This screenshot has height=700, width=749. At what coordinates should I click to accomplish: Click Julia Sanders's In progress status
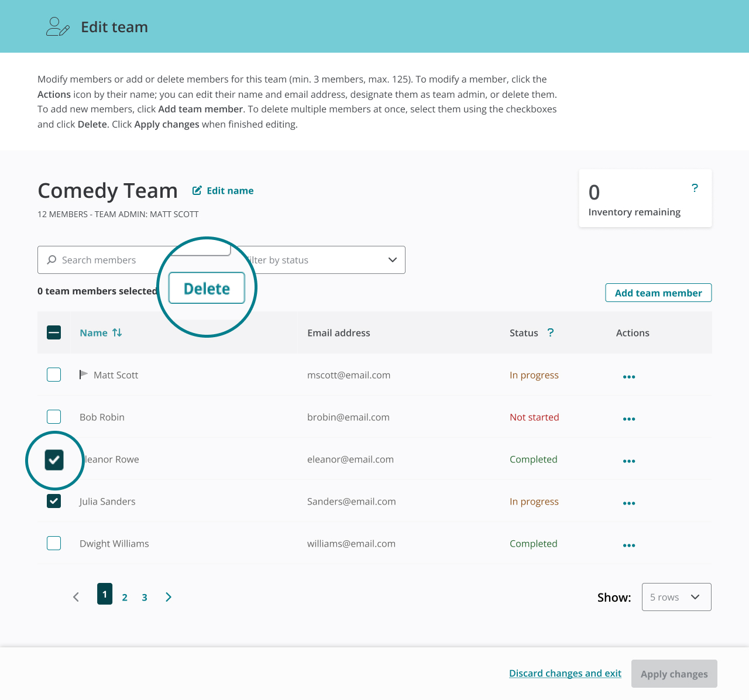pos(534,502)
